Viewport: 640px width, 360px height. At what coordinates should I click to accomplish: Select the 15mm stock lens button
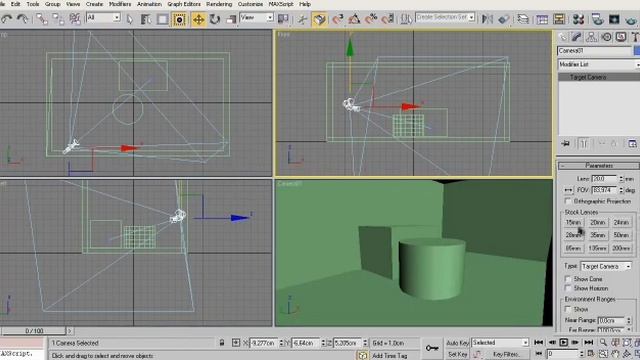click(x=573, y=222)
